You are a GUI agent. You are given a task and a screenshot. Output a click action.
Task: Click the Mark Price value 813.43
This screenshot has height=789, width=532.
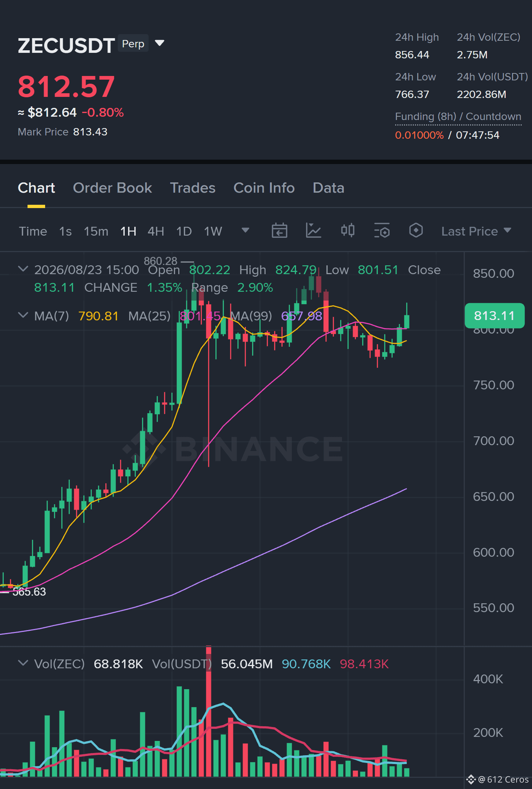coord(90,132)
